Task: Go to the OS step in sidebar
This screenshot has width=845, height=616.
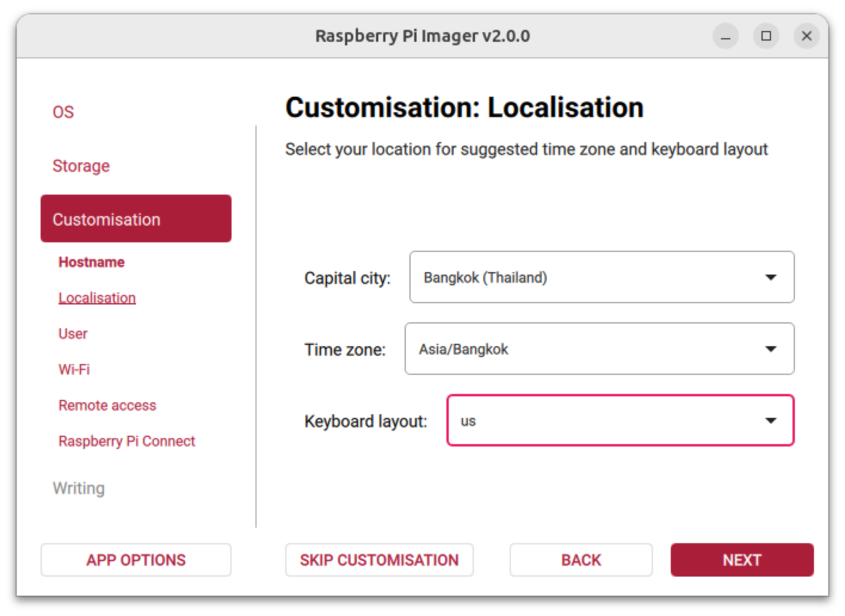Action: (63, 112)
